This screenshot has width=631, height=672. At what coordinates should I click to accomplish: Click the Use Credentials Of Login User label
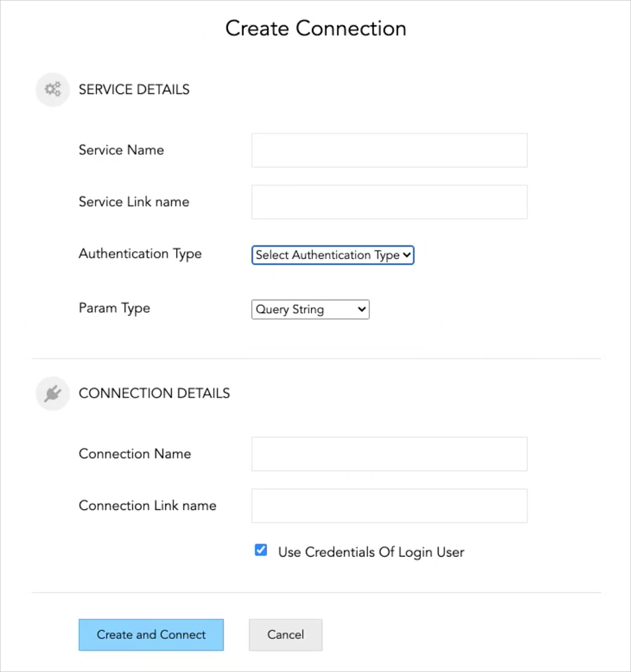(371, 552)
